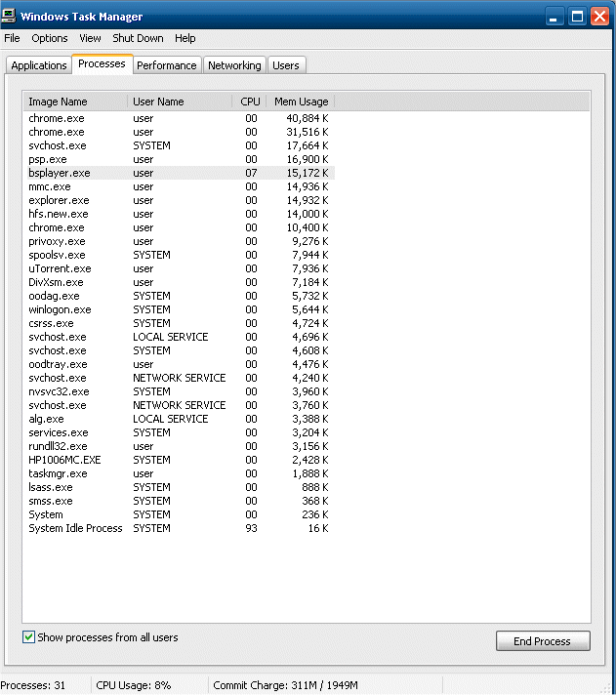Select the spoolsv.exe process
This screenshot has width=616, height=695.
[179, 255]
